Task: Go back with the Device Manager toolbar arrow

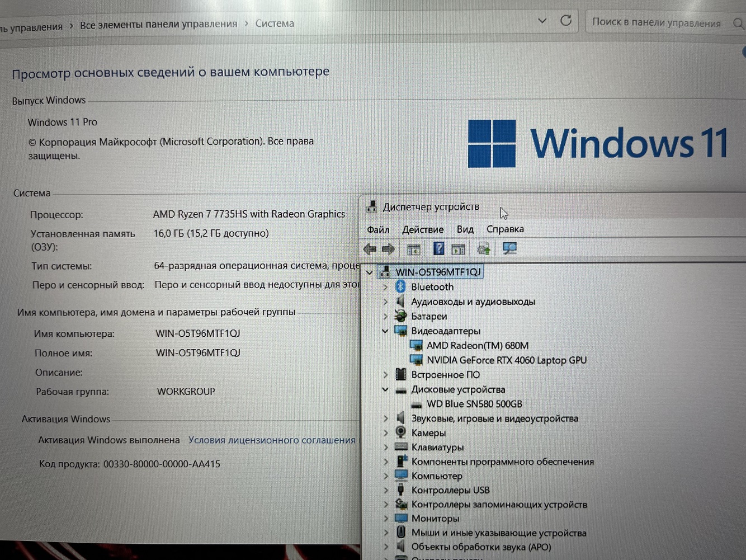Action: 370,249
